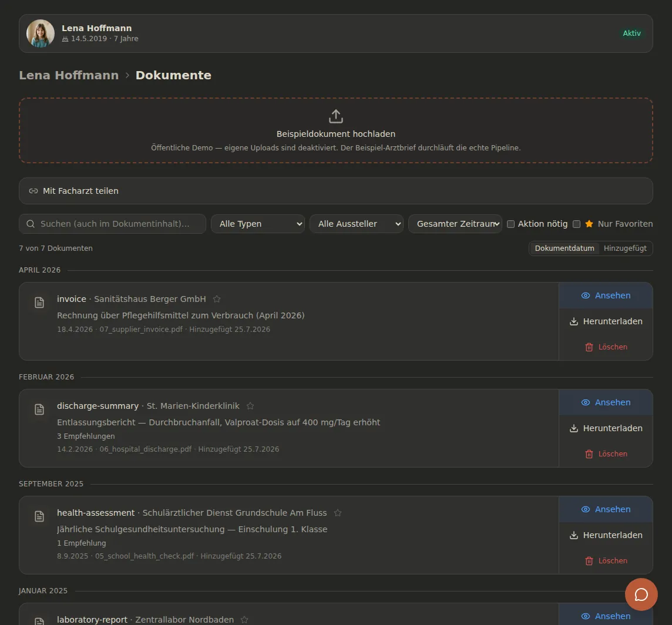
Task: Click the birthdate "14.5.2019 · 7 Jahre" text
Action: click(105, 39)
